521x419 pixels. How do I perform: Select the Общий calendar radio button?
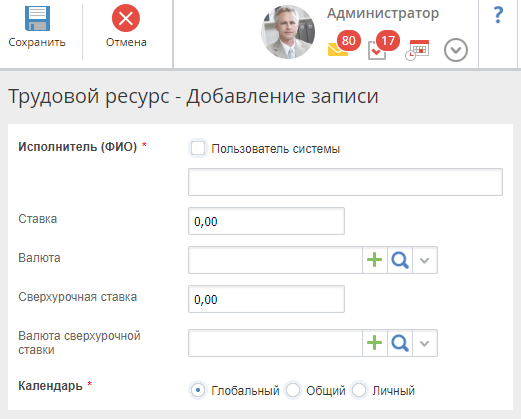(x=293, y=390)
